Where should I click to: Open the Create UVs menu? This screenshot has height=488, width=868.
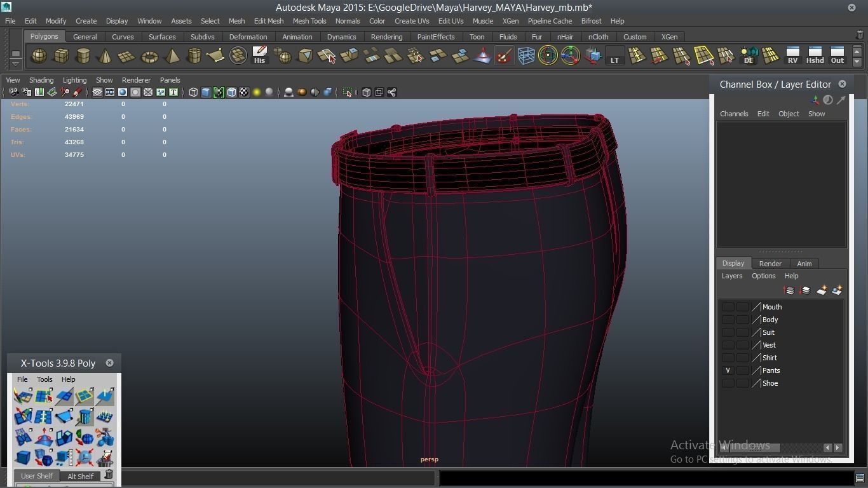point(412,21)
